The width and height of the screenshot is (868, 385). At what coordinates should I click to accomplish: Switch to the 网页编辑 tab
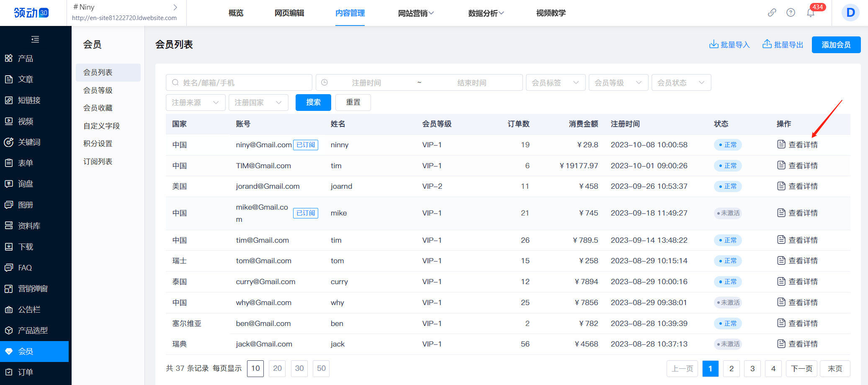pyautogui.click(x=289, y=13)
